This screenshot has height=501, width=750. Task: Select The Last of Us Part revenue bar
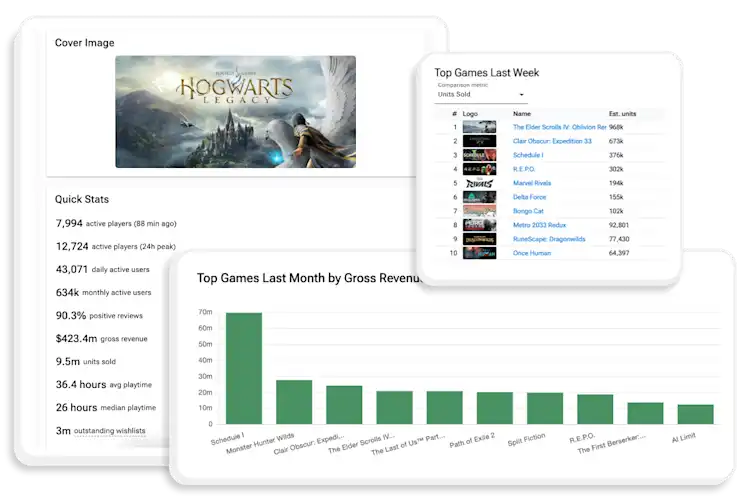pyautogui.click(x=445, y=407)
